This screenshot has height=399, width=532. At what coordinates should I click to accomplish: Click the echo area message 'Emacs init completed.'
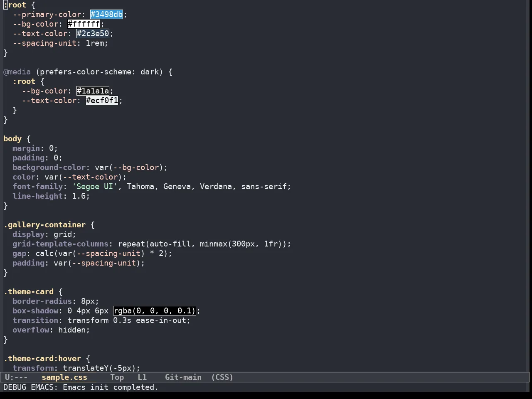[x=111, y=387]
